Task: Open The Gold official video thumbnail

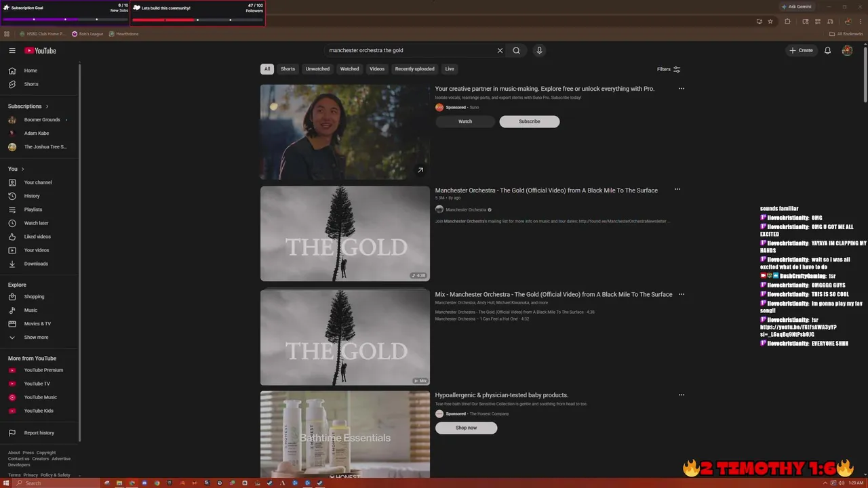Action: [x=345, y=234]
